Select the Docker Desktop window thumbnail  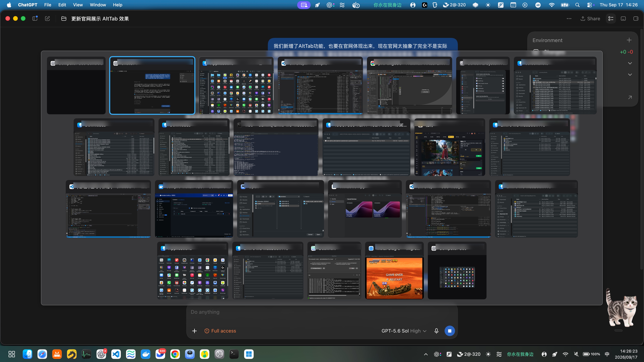coord(194,209)
